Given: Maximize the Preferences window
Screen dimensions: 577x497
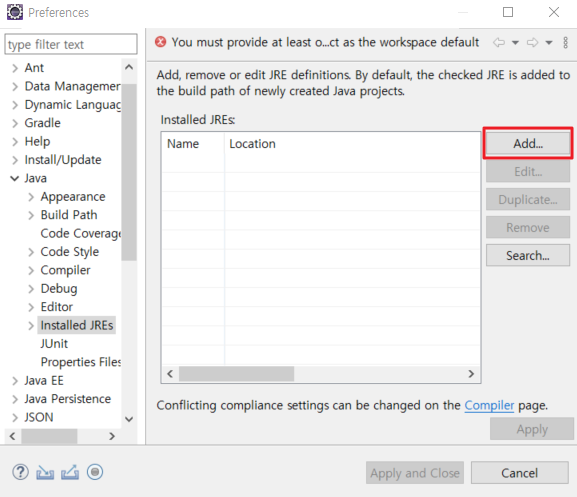Looking at the screenshot, I should pyautogui.click(x=508, y=12).
